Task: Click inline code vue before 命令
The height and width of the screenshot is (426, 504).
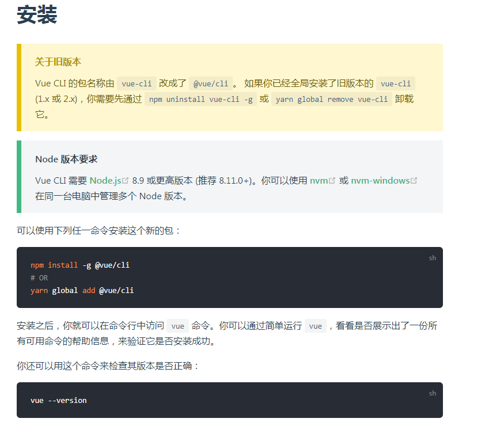Action: pyautogui.click(x=177, y=326)
